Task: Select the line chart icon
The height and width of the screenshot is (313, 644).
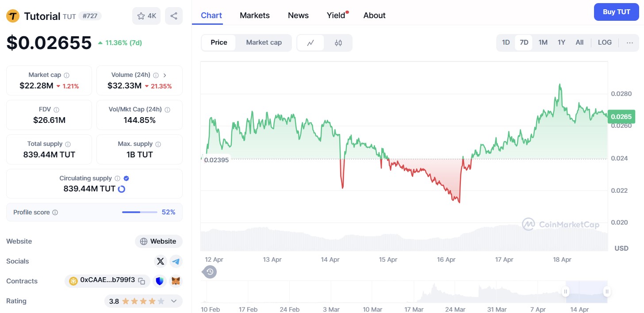Action: (310, 43)
